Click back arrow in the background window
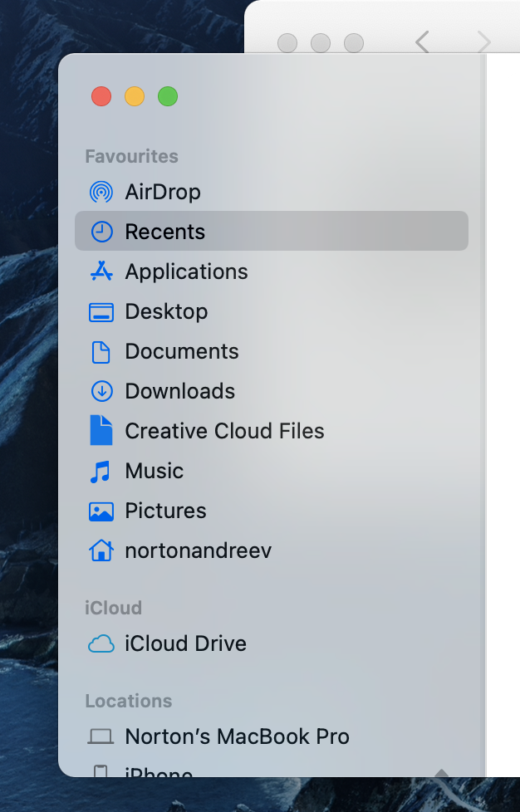The height and width of the screenshot is (812, 520). (x=422, y=42)
